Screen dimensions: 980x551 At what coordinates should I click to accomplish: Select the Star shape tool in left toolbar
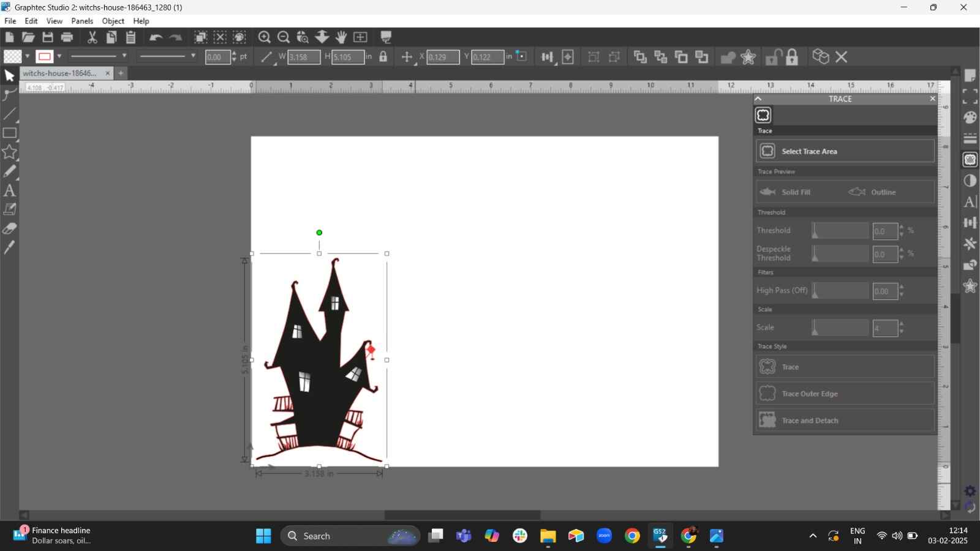tap(10, 152)
